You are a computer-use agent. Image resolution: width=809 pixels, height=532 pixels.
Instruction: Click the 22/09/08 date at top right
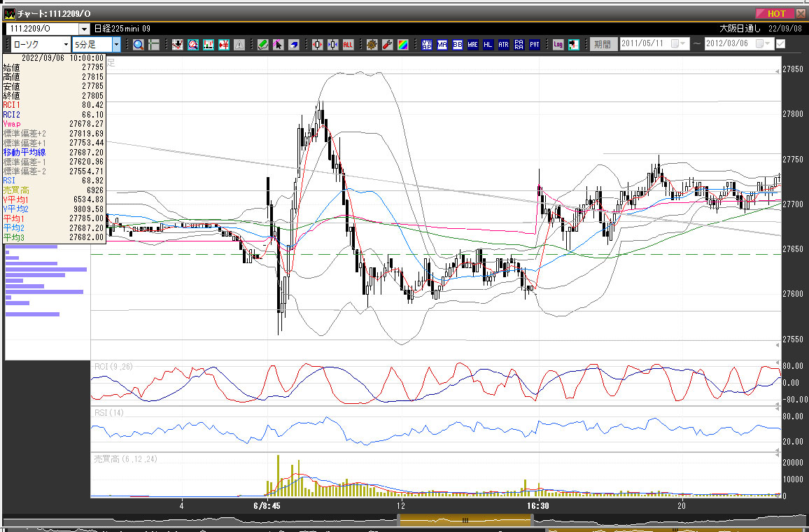click(785, 29)
